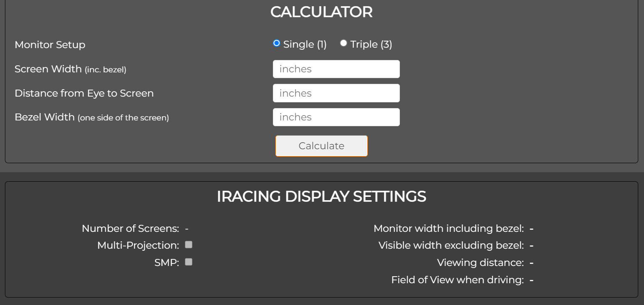
Task: Click the IRACING DISPLAY SETTINGS heading
Action: tap(321, 196)
